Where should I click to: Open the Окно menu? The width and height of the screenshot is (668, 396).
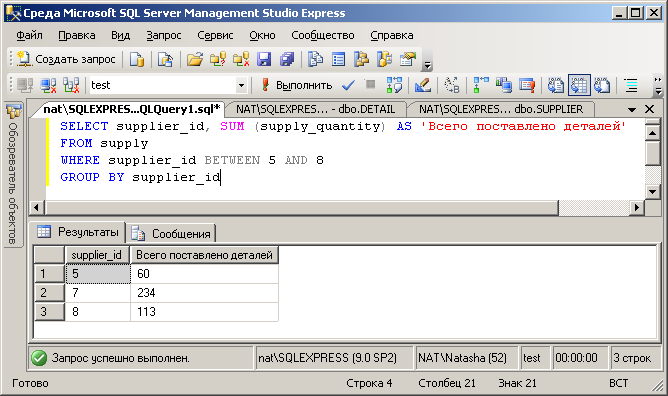pos(262,35)
